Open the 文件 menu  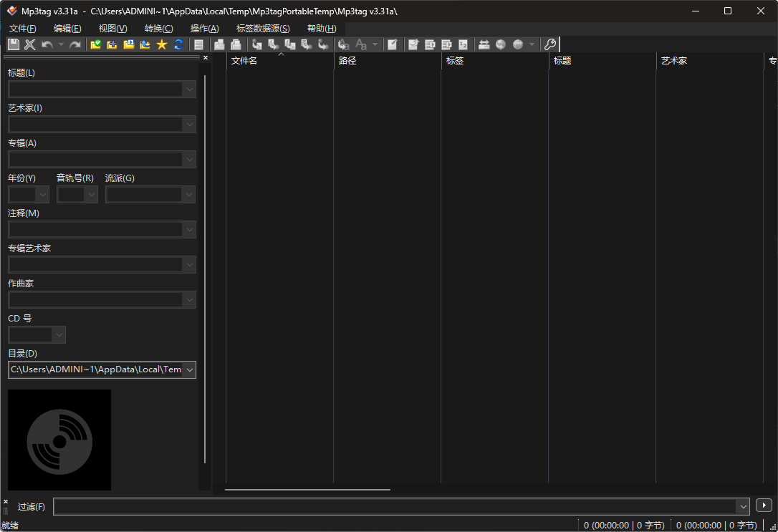coord(23,29)
